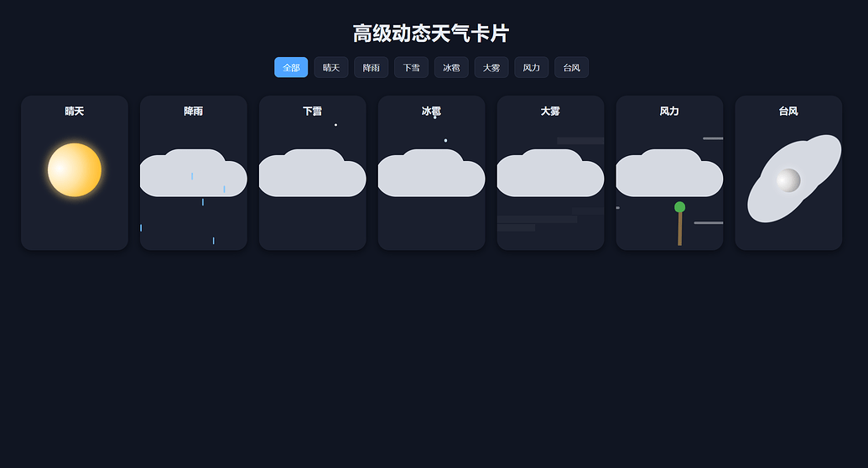The width and height of the screenshot is (868, 468).
Task: Select the 全部 filter tab
Action: 291,68
